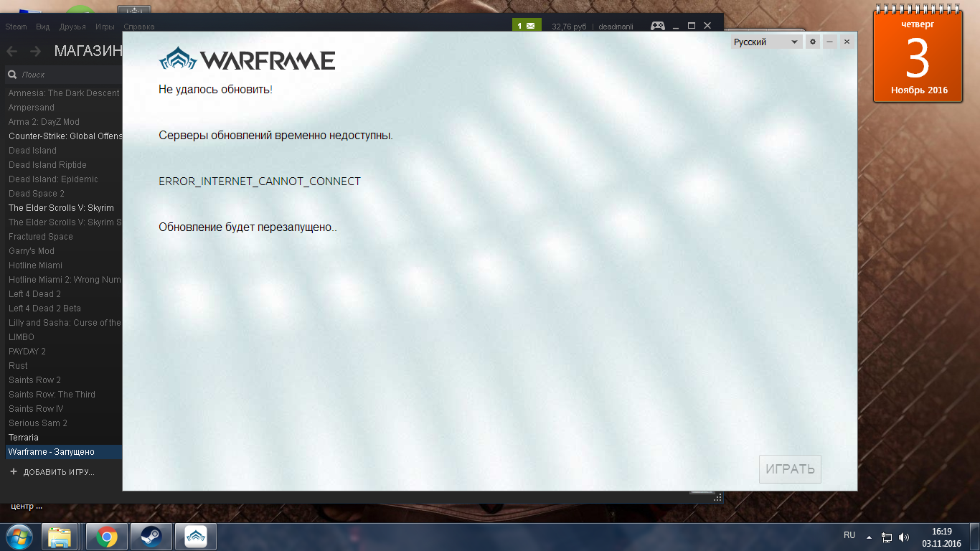Select Warframe - Запущено library entry
The width and height of the screenshot is (980, 551).
[x=64, y=452]
